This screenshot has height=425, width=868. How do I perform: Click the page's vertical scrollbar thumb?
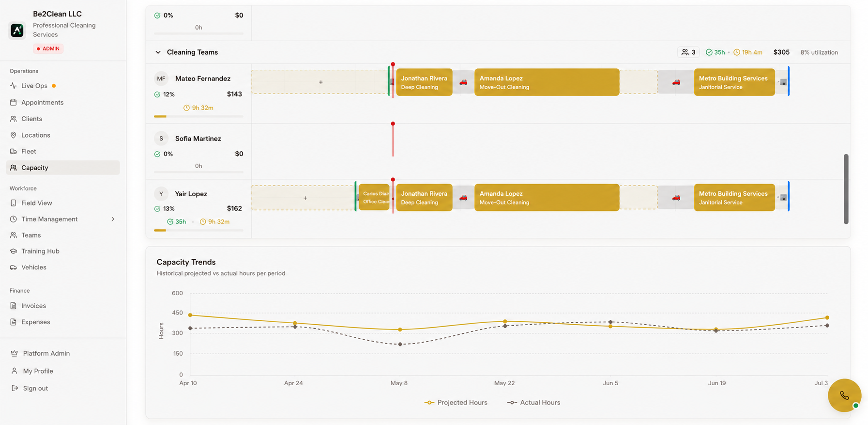pos(846,189)
